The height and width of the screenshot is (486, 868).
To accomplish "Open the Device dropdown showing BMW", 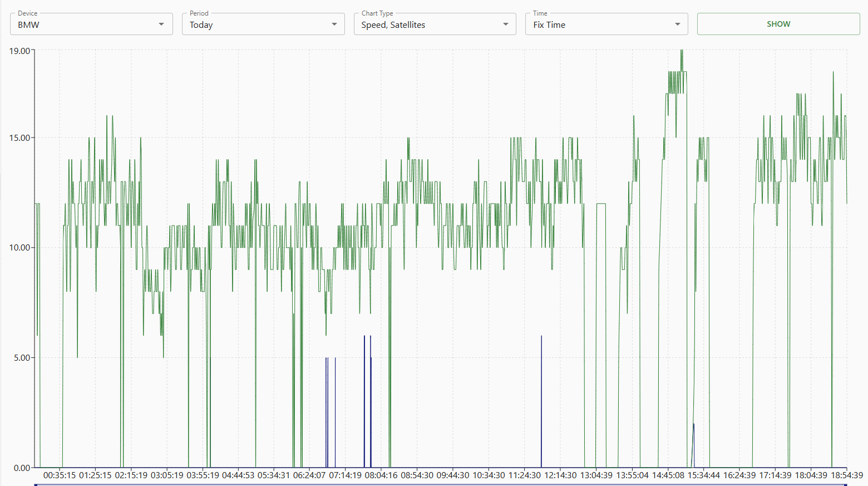I will 83,24.
